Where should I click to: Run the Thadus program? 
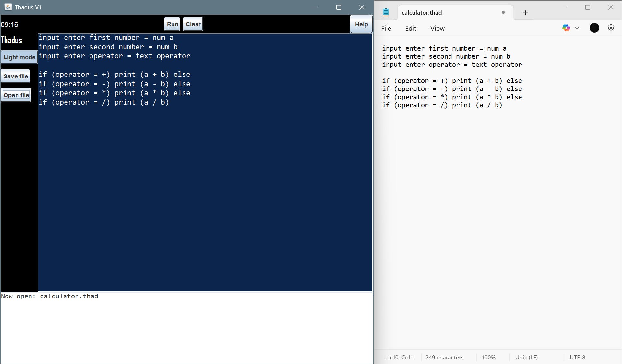(172, 24)
